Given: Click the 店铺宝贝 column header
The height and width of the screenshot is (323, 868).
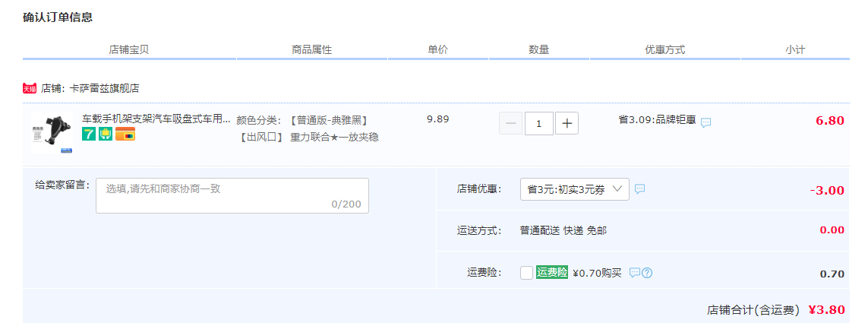Looking at the screenshot, I should (129, 49).
